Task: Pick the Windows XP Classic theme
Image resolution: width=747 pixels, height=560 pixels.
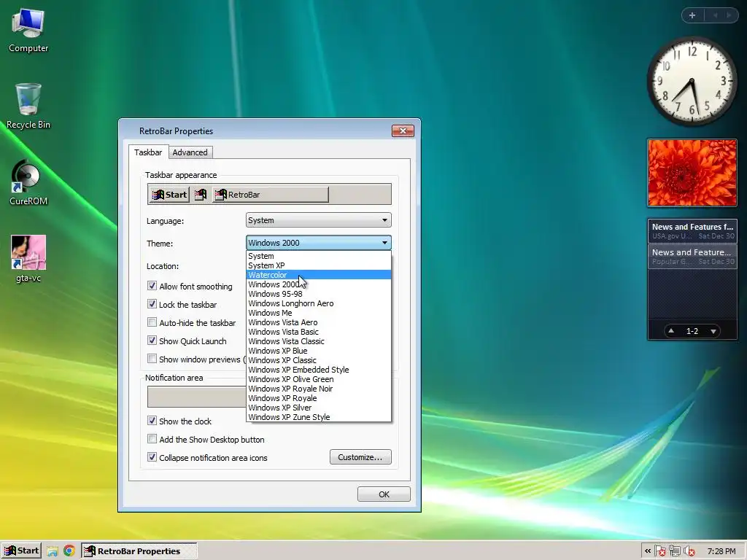Action: tap(318, 360)
